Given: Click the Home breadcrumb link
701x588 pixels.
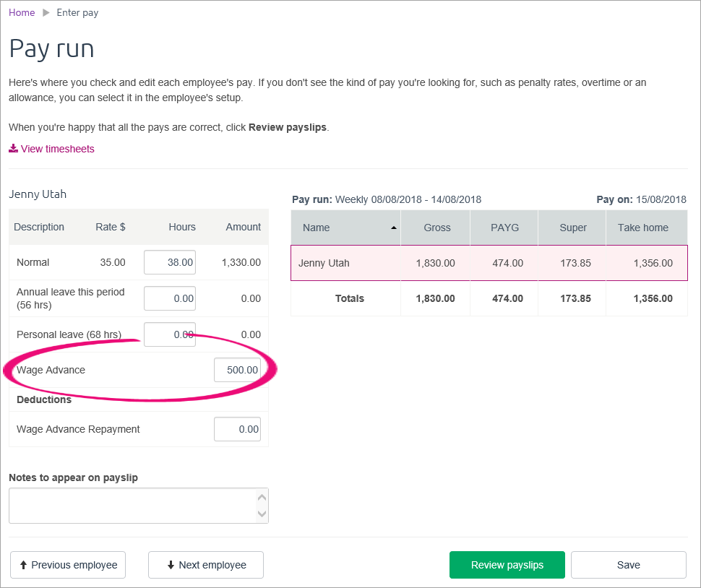Looking at the screenshot, I should click(x=22, y=13).
